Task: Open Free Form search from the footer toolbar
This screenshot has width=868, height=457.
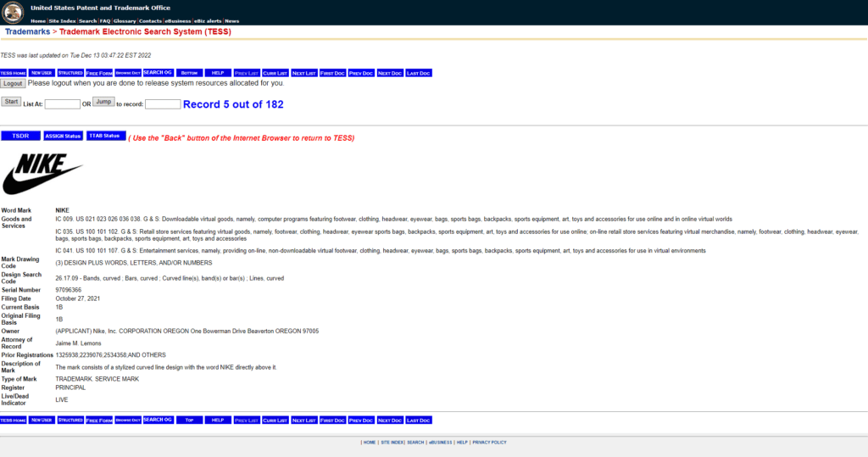Action: click(x=99, y=421)
